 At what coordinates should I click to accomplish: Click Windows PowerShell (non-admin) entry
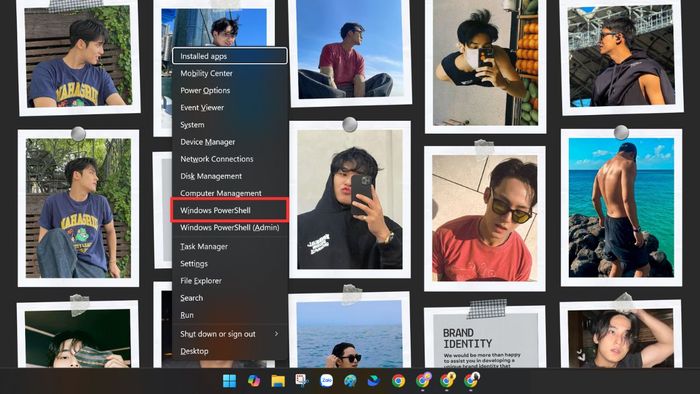coord(229,210)
